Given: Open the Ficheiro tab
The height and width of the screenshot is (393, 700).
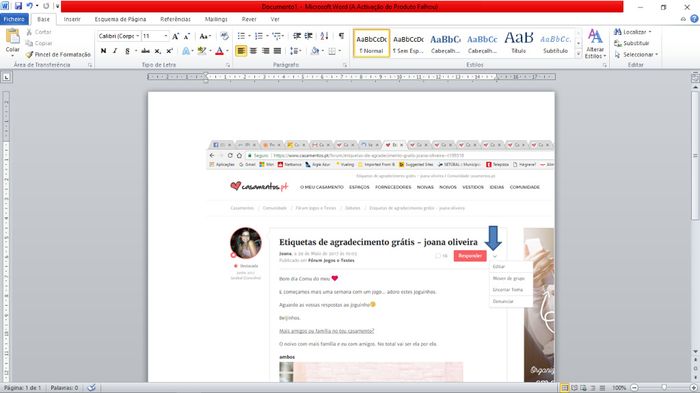Looking at the screenshot, I should pos(14,19).
